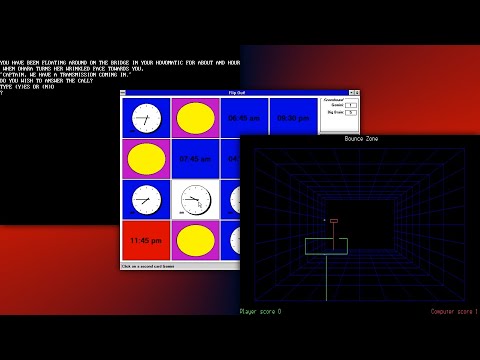Viewport: 480px width, 360px height.
Task: Click the Computer score 1 text
Action: (x=454, y=312)
